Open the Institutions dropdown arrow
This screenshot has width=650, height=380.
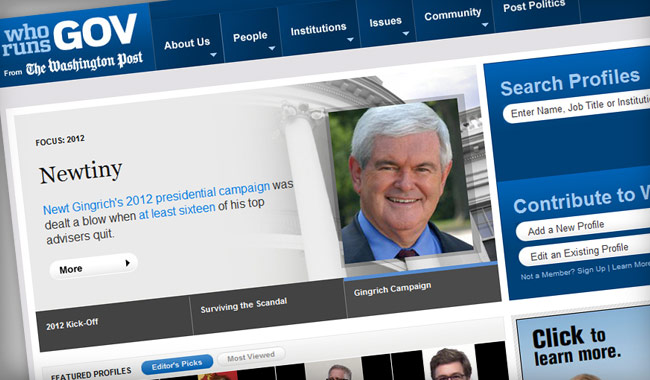[350, 40]
